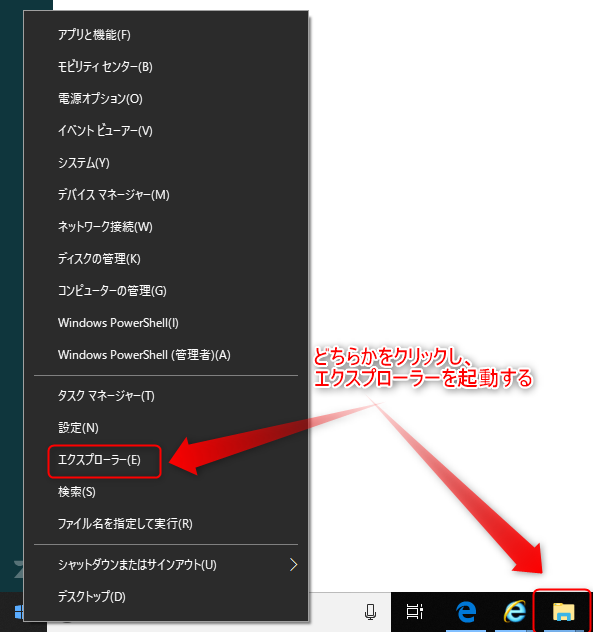The width and height of the screenshot is (593, 632).
Task: Open モビリティ センター(B)
Action: click(x=166, y=67)
